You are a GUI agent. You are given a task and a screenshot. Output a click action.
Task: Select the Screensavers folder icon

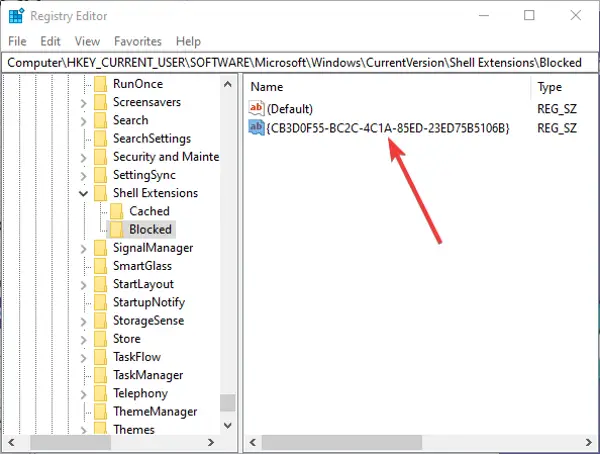coord(101,102)
